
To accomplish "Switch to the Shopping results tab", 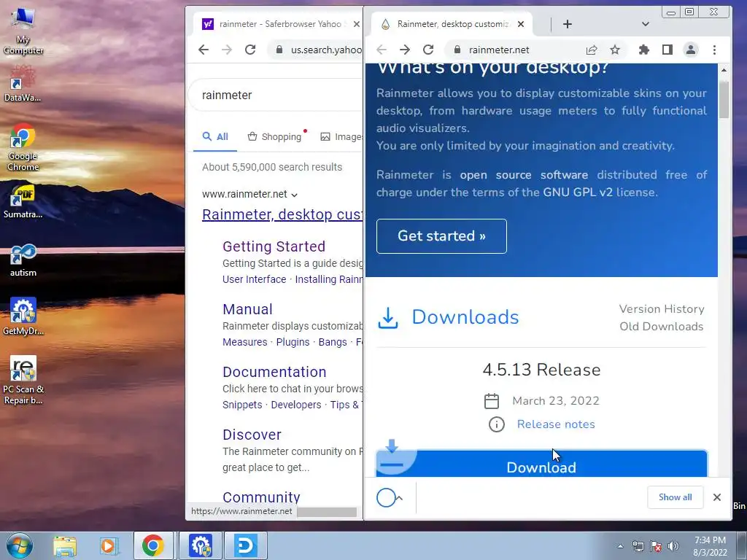I will coord(275,136).
